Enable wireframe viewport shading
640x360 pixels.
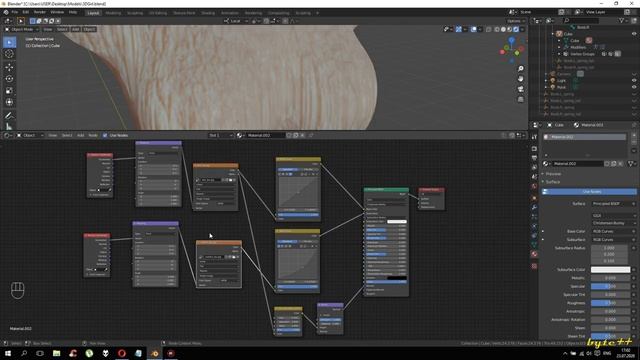[497, 29]
